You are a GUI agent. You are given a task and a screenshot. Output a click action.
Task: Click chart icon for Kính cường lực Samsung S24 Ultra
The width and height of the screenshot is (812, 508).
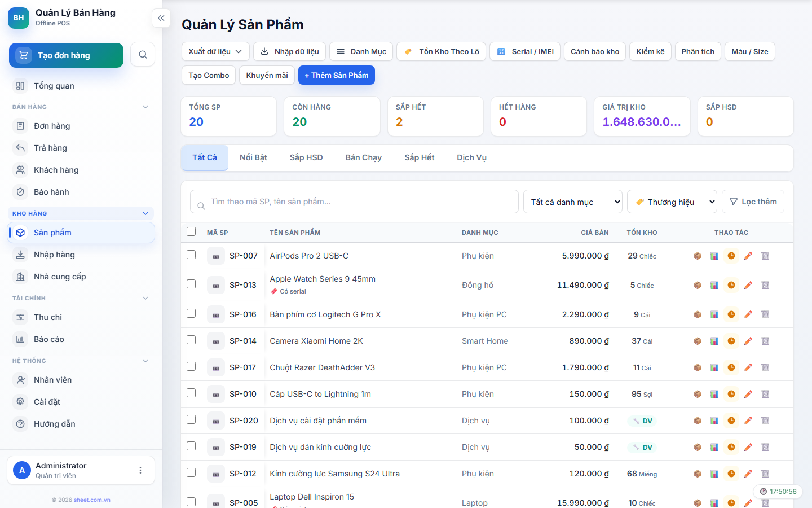[x=714, y=474]
